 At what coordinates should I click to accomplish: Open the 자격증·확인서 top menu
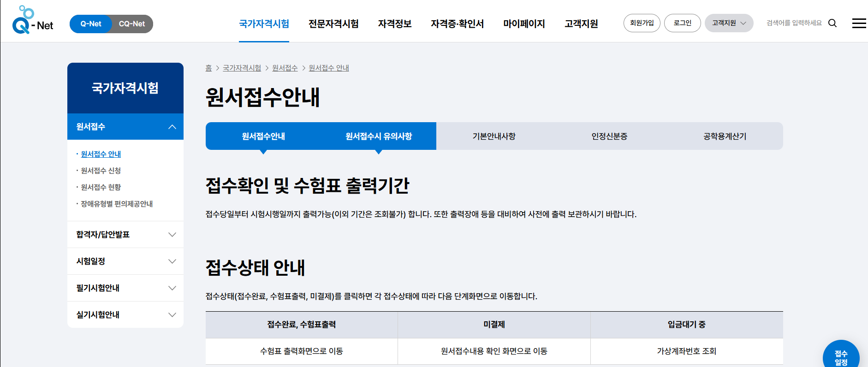click(457, 24)
